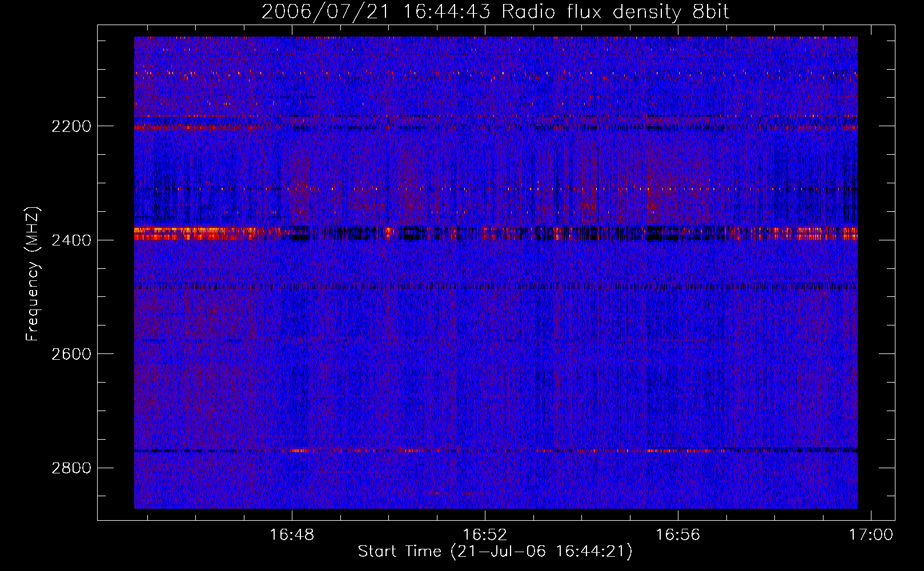Click the 16:56 time tick label

[678, 535]
